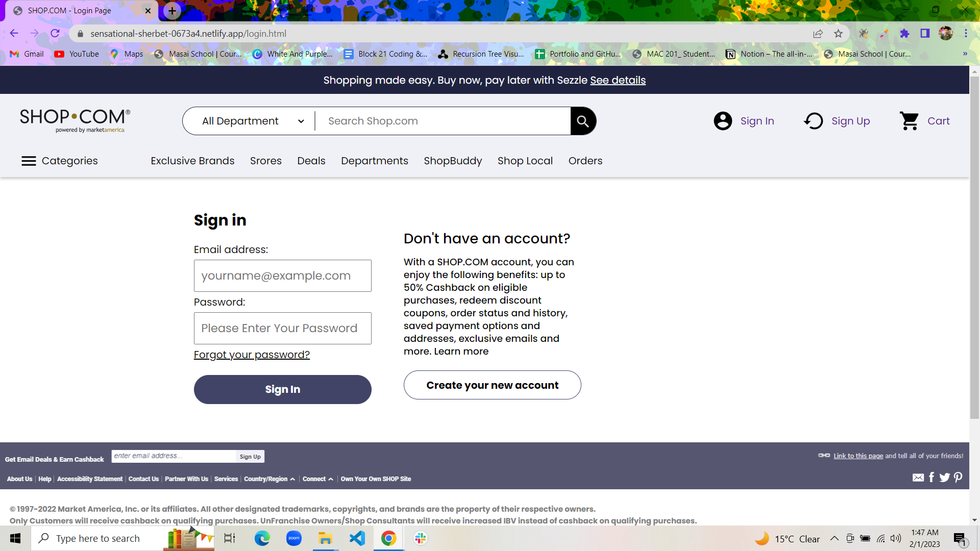
Task: Open Zoom from the taskbar
Action: tap(294, 538)
